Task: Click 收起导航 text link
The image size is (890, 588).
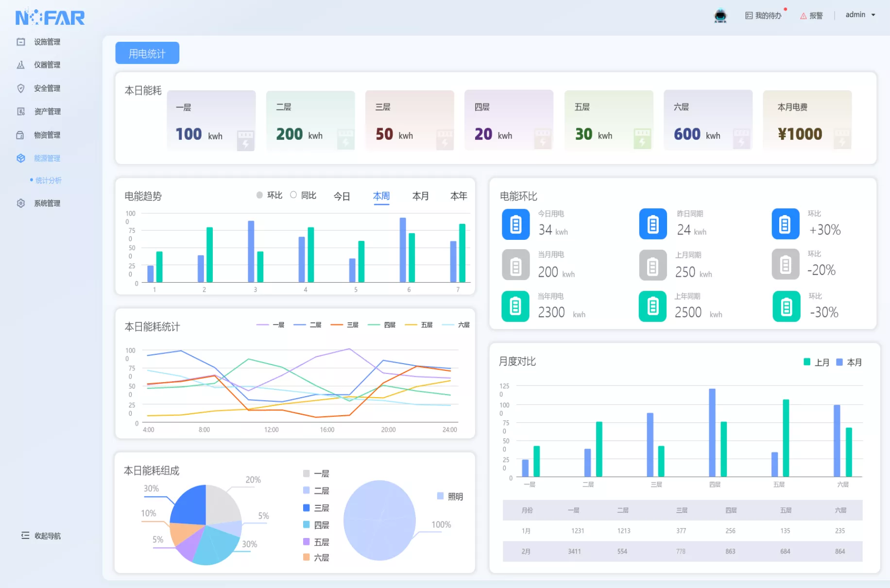Action: pos(48,536)
